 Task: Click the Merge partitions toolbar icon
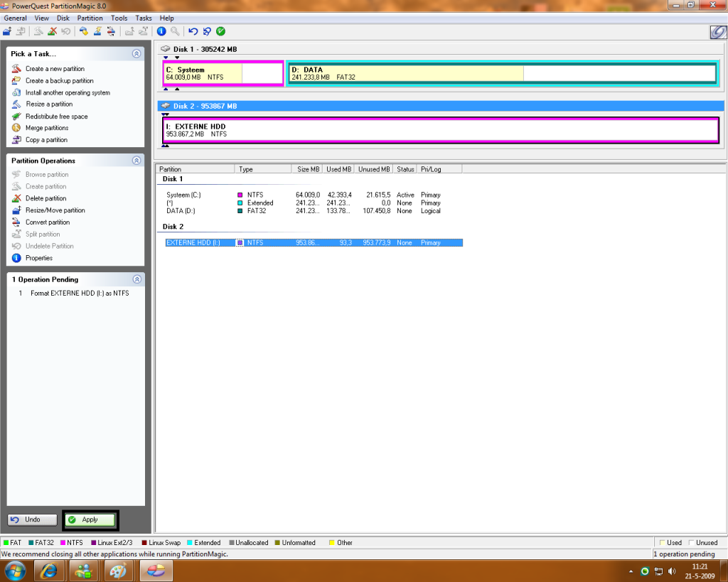(x=129, y=31)
